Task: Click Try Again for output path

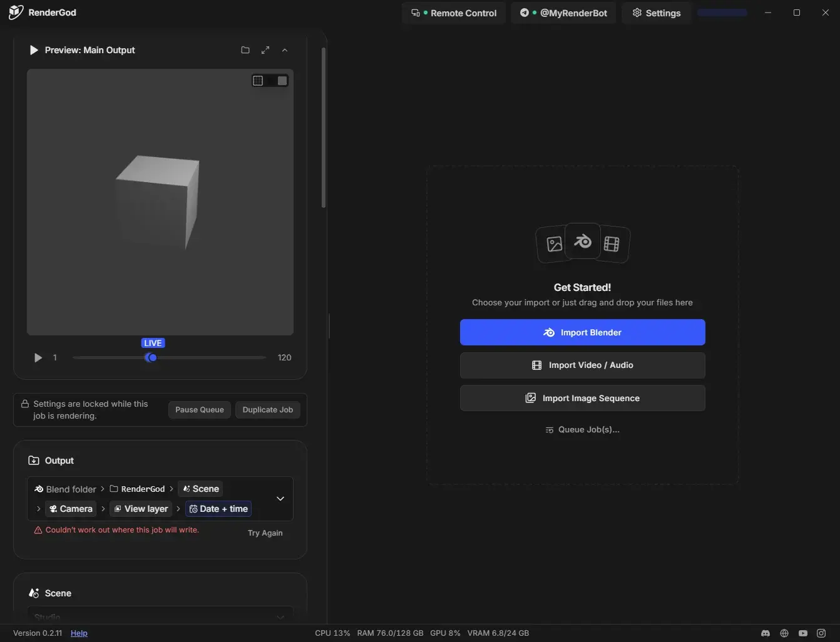Action: [265, 533]
